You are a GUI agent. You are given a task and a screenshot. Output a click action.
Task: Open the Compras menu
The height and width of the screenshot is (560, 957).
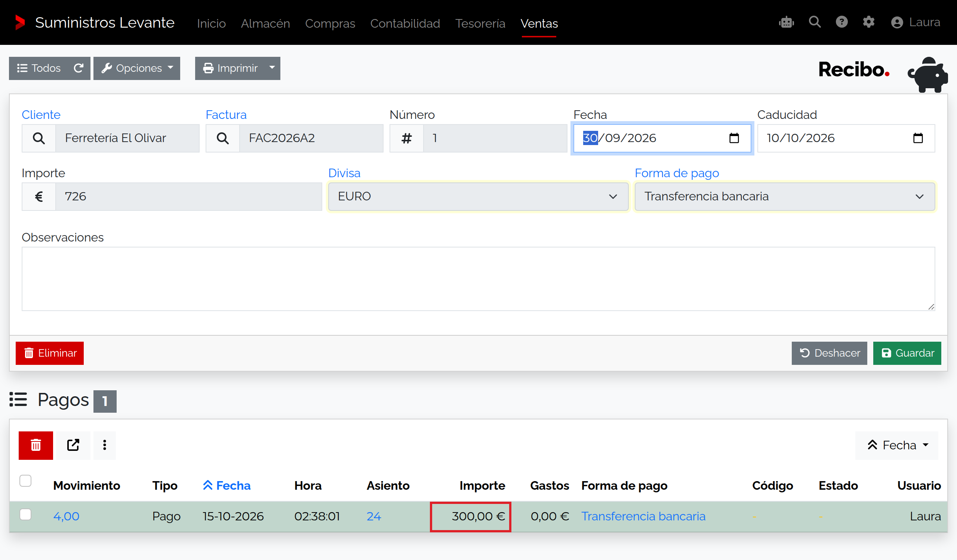330,24
